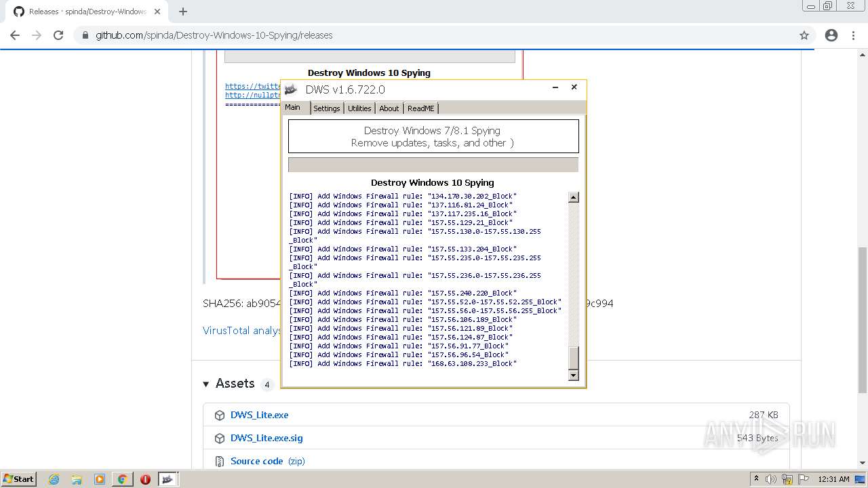Click the DWS log scrollbar down arrow

point(573,375)
